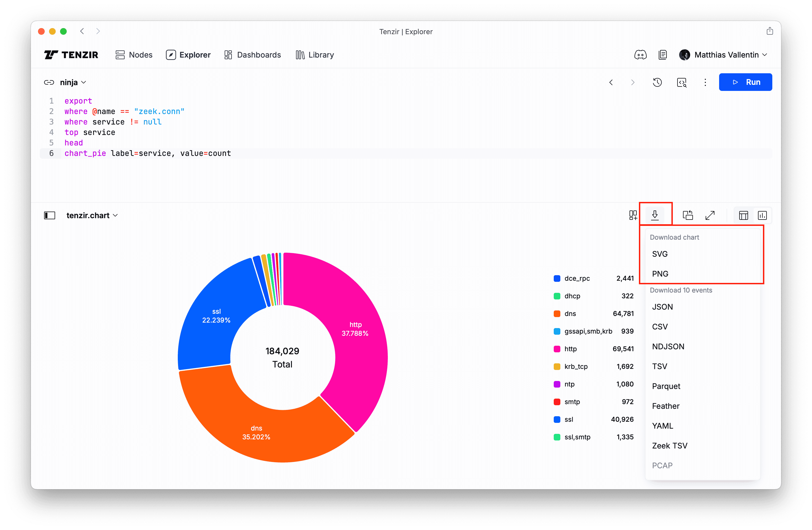The height and width of the screenshot is (530, 812).
Task: Switch to table view
Action: pyautogui.click(x=743, y=215)
